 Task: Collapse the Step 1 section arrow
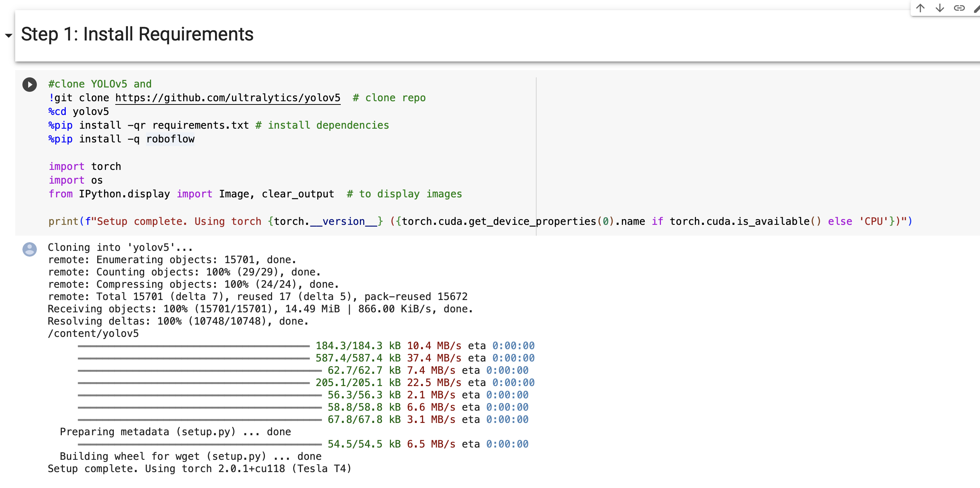point(8,36)
